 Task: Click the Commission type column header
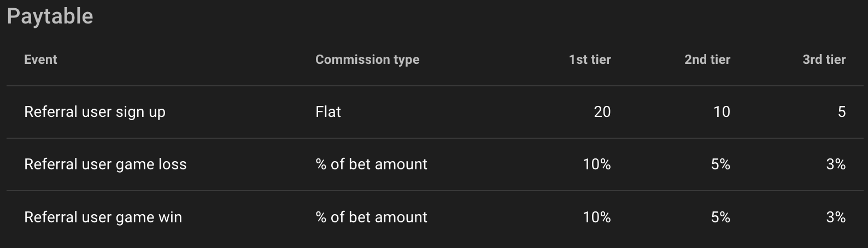[367, 60]
